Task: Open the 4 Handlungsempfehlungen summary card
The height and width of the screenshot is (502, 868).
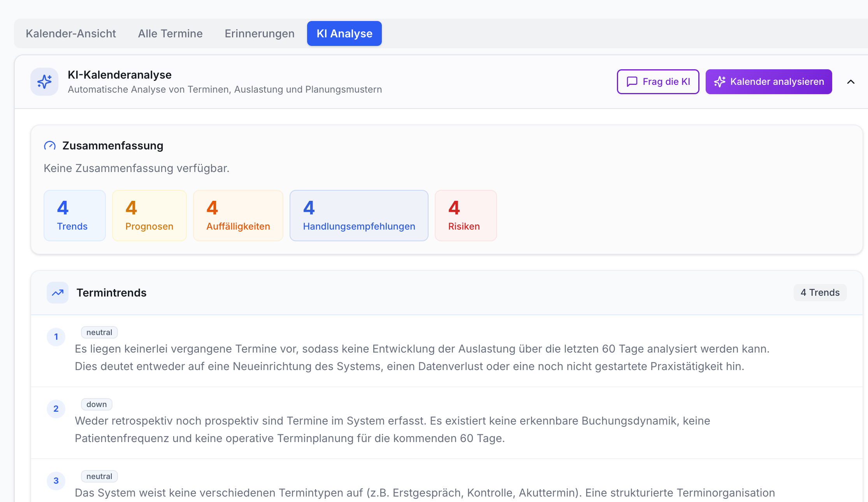Action: tap(359, 216)
